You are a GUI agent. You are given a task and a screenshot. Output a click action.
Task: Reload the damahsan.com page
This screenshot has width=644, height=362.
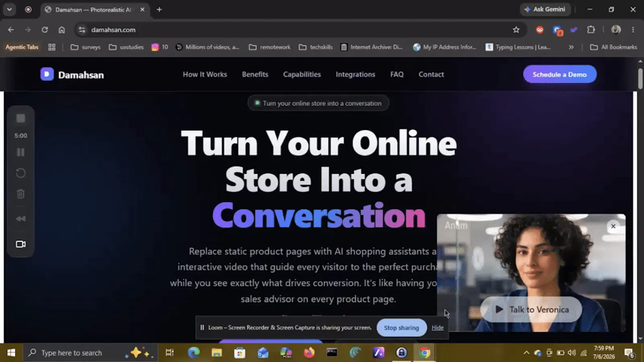click(x=45, y=30)
